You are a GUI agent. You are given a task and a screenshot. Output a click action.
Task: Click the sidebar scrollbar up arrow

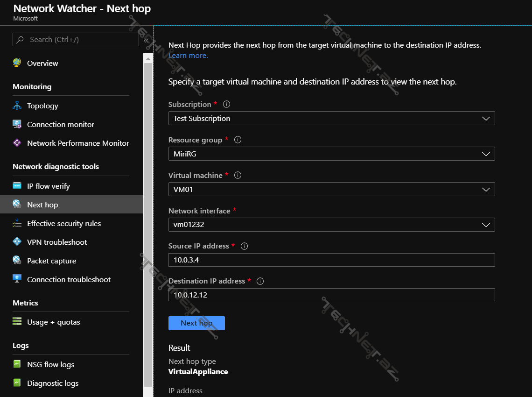pyautogui.click(x=148, y=58)
